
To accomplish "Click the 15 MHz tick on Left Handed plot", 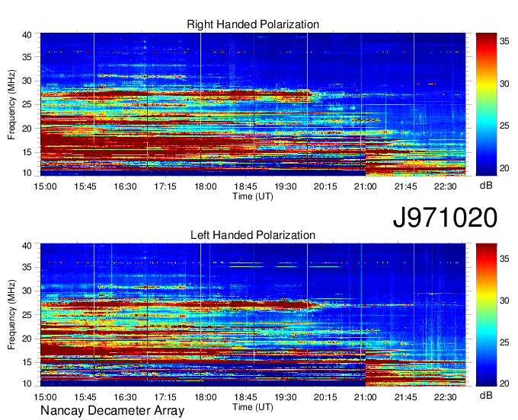I will [27, 363].
